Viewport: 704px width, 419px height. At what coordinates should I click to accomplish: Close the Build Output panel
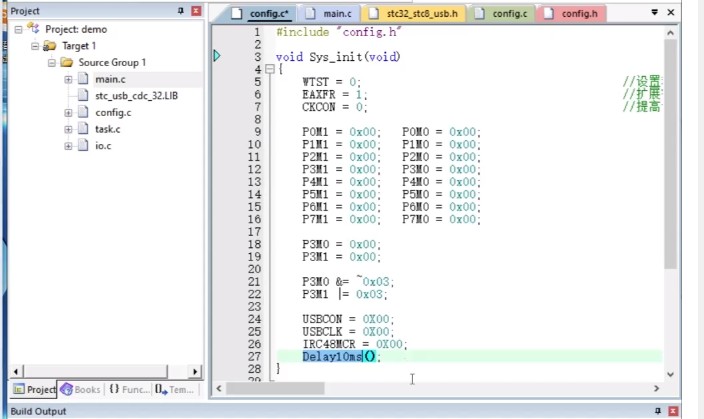(673, 410)
